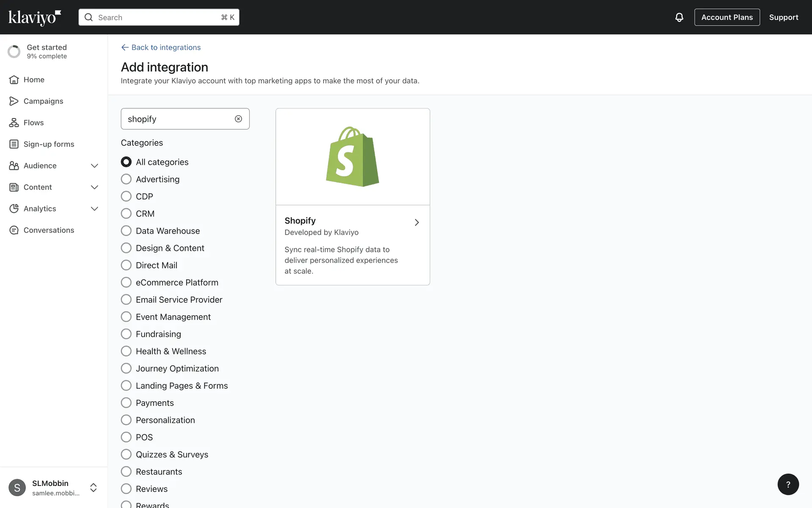Expand the Content menu chevron
This screenshot has width=812, height=508.
[x=95, y=187]
